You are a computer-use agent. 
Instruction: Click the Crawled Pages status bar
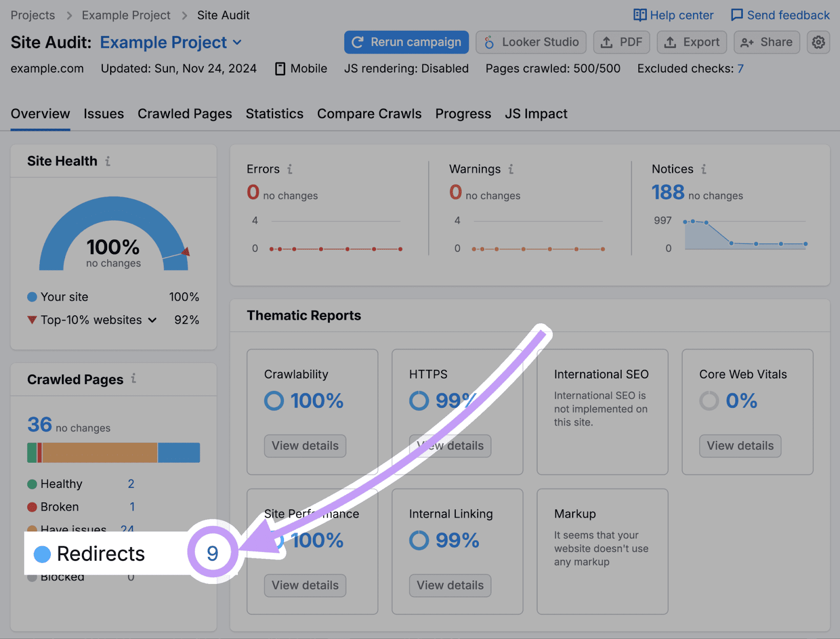tap(113, 452)
